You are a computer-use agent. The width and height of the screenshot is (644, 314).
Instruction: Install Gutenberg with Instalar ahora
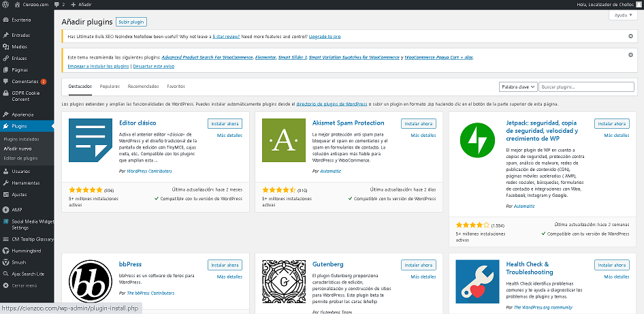[x=419, y=265]
